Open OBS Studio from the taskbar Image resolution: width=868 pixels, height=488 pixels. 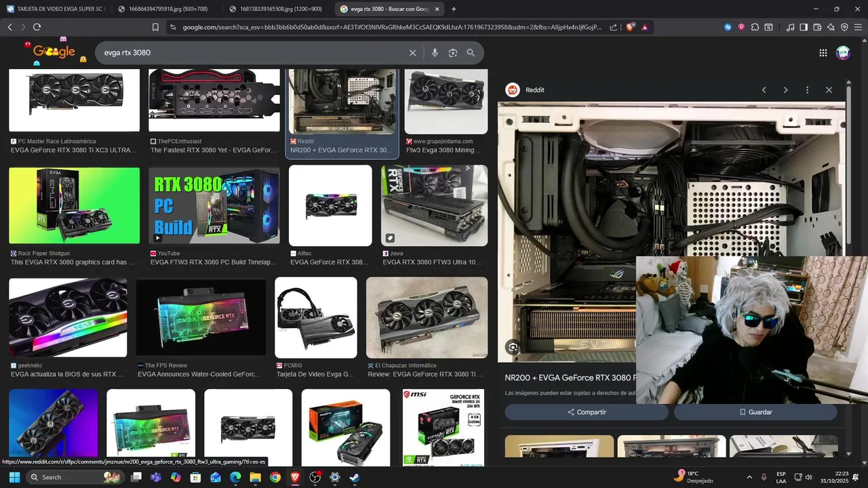coord(315,477)
